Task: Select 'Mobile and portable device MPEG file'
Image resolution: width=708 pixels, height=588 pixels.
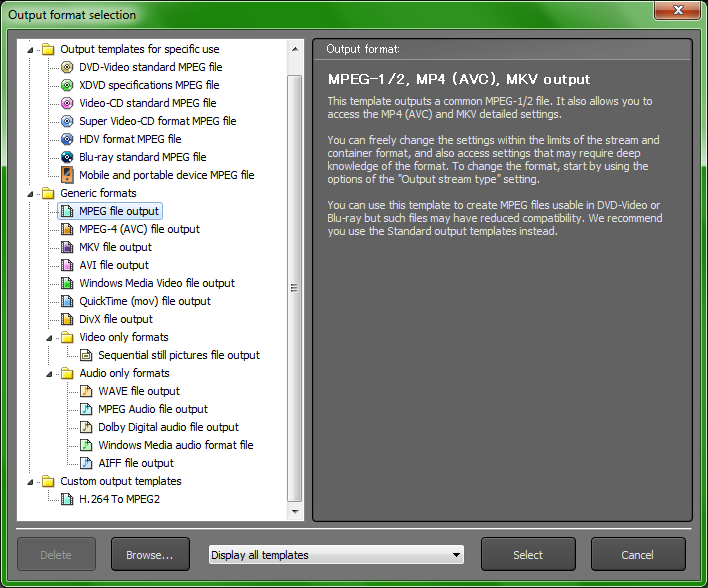Action: [167, 175]
